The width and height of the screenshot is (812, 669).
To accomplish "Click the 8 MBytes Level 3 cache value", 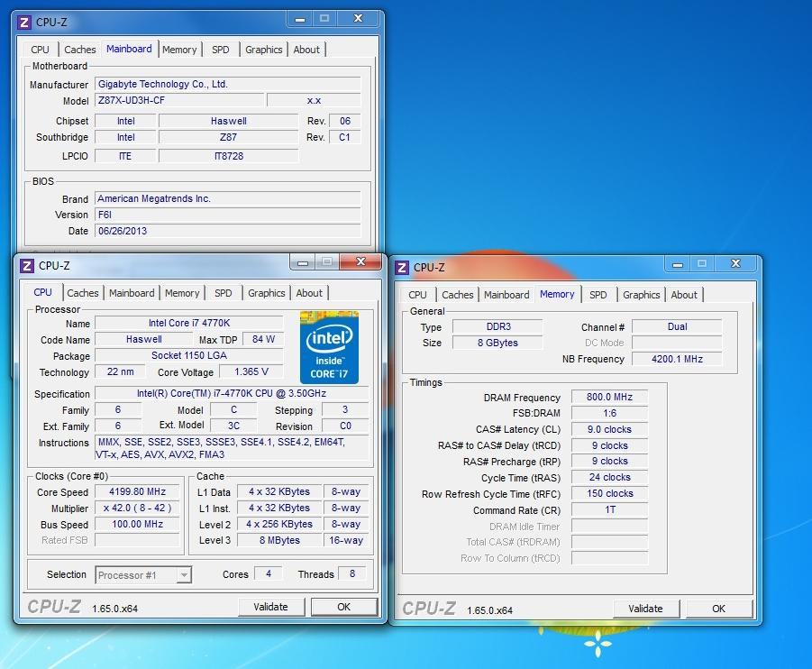I will [279, 540].
